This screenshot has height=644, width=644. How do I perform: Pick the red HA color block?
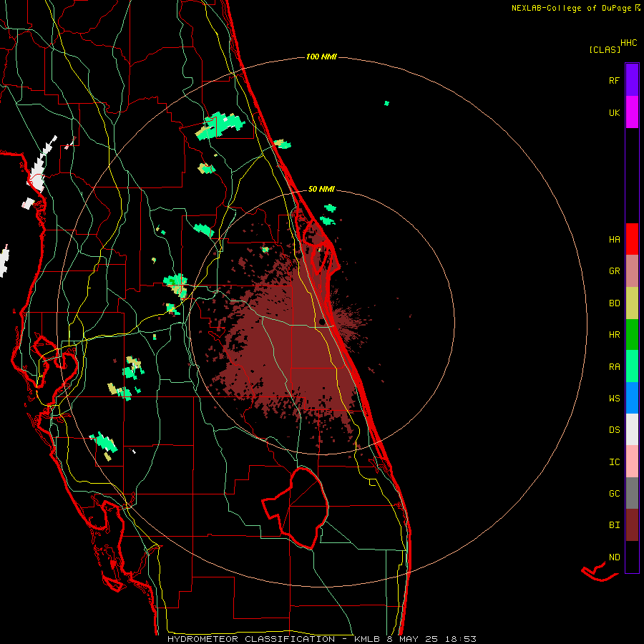click(x=632, y=239)
